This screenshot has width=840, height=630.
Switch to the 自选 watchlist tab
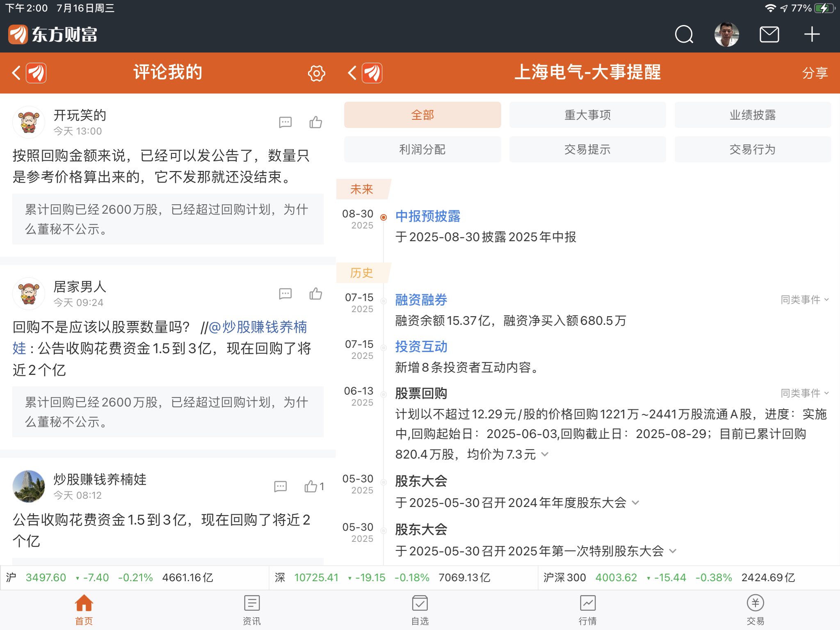point(420,610)
